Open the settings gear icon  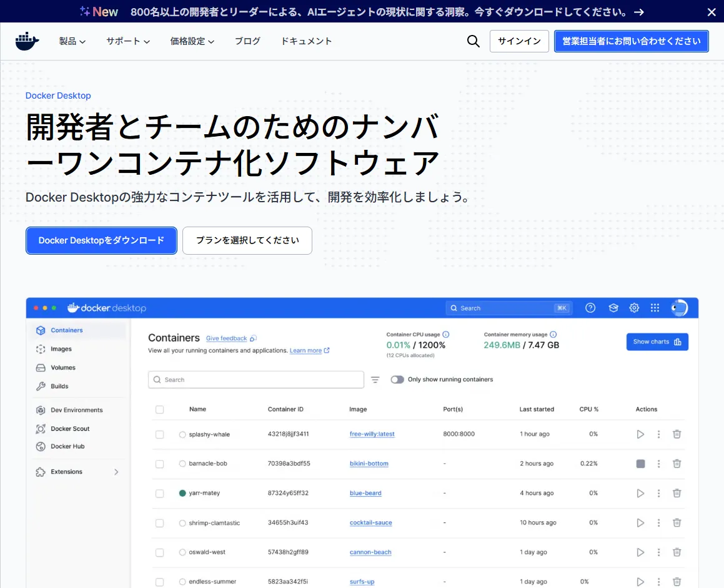(634, 308)
